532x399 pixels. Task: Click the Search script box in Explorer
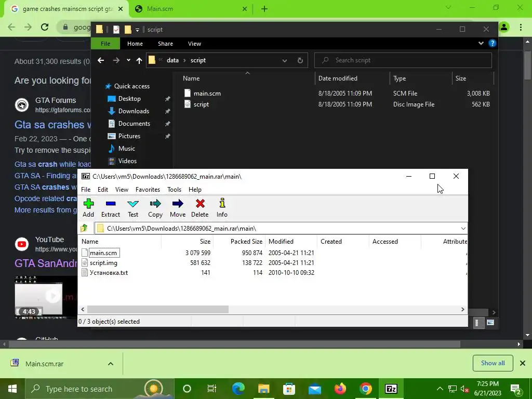pyautogui.click(x=403, y=60)
